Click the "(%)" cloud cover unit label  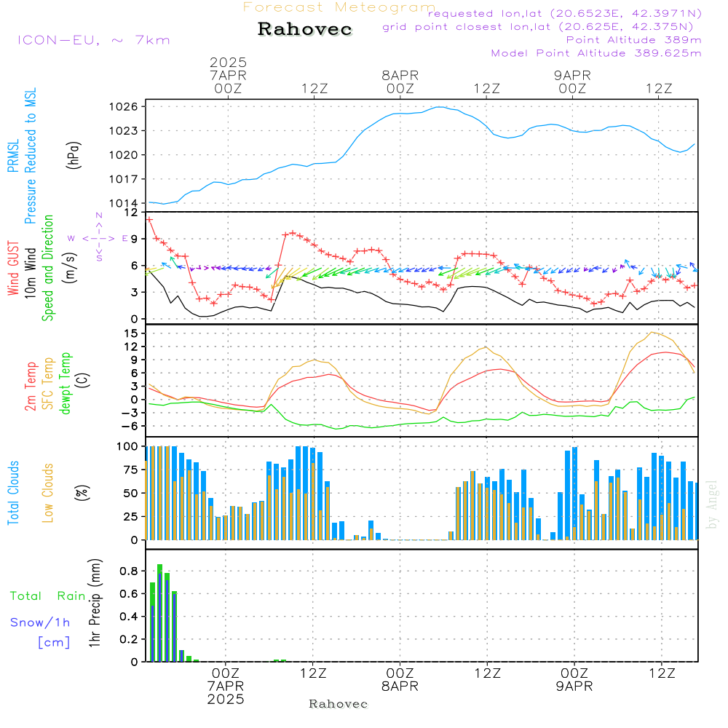(82, 493)
